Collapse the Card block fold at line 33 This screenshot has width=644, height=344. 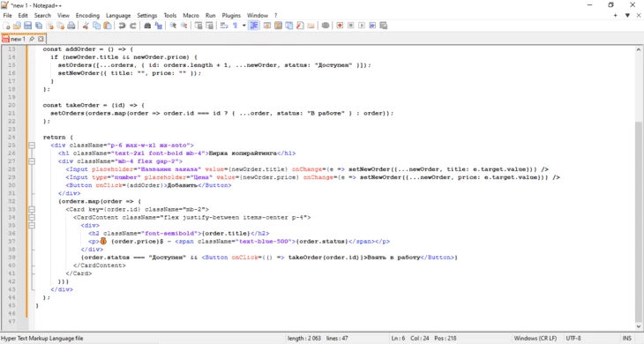(x=32, y=209)
